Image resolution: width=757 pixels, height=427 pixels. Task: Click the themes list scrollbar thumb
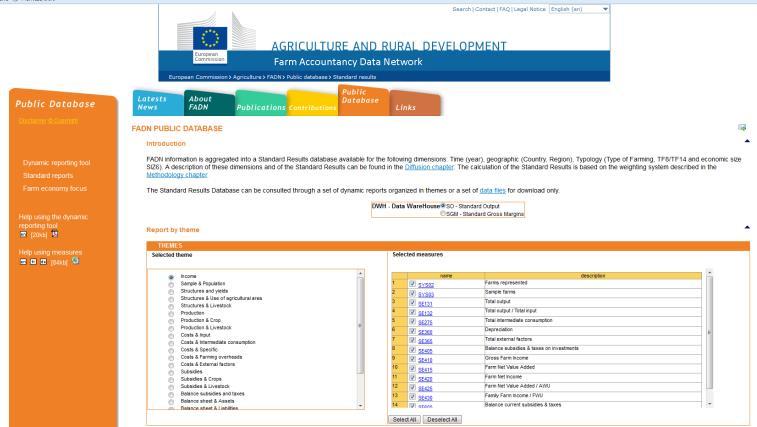point(360,326)
